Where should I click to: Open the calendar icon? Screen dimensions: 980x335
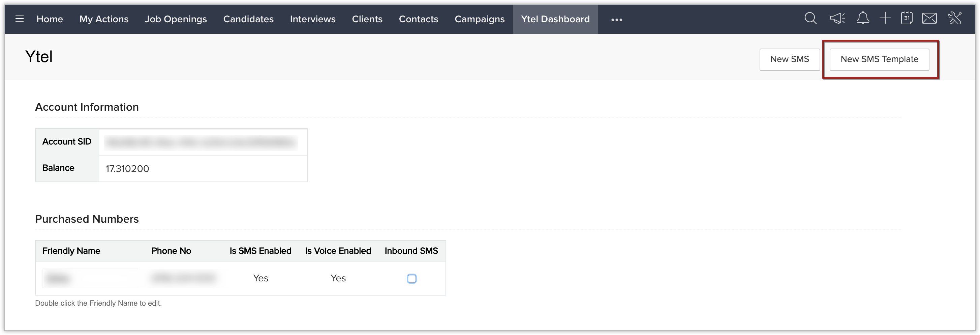(907, 18)
